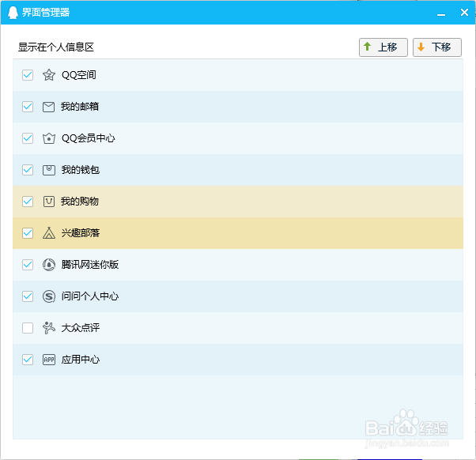Screen dimensions: 476x460
Task: Select the 问问个人中心 row text
Action: click(x=90, y=296)
